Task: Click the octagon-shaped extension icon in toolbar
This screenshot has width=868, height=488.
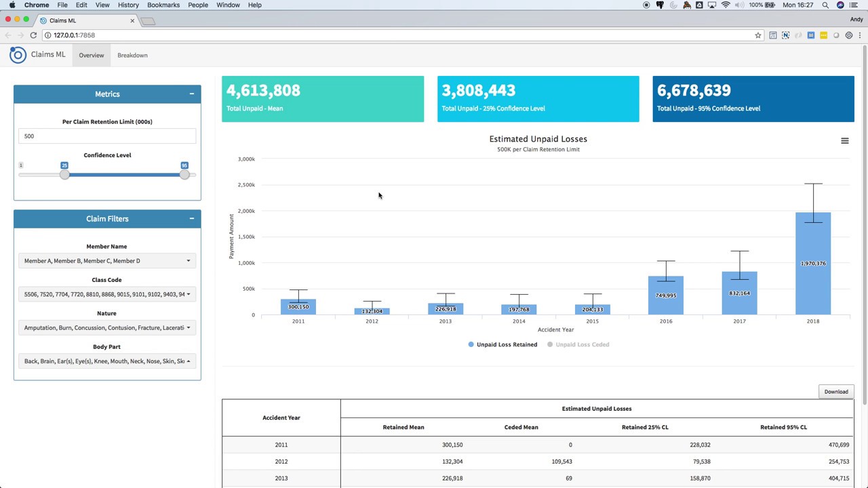Action: point(848,35)
